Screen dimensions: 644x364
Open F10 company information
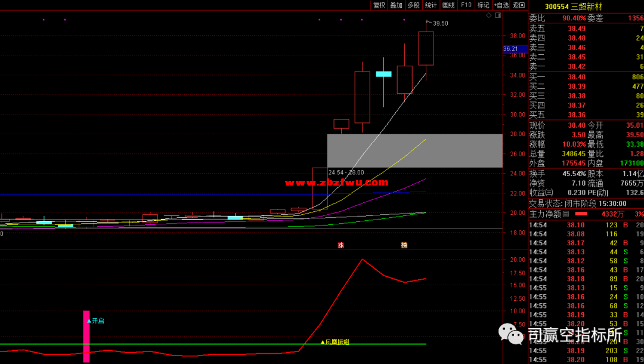tap(466, 5)
